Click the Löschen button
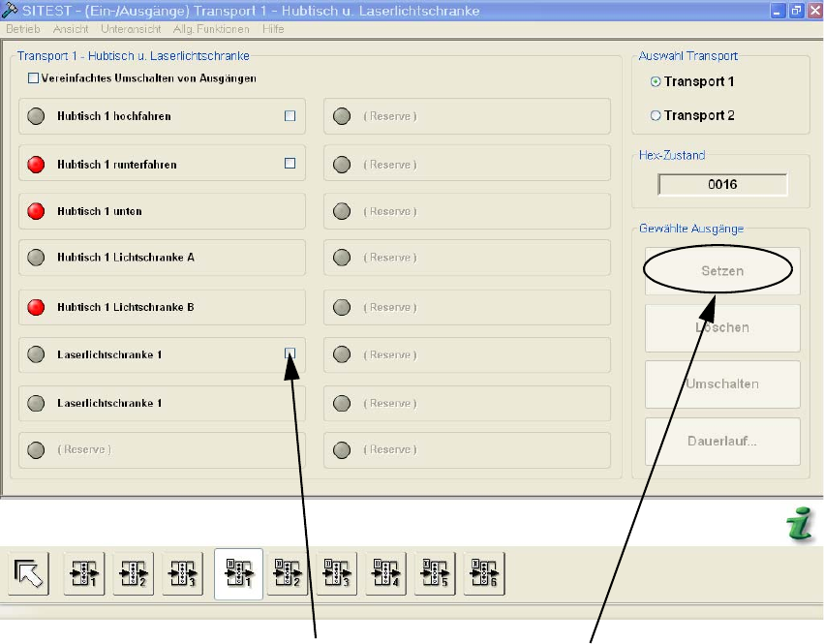Image resolution: width=824 pixels, height=644 pixels. 722,328
